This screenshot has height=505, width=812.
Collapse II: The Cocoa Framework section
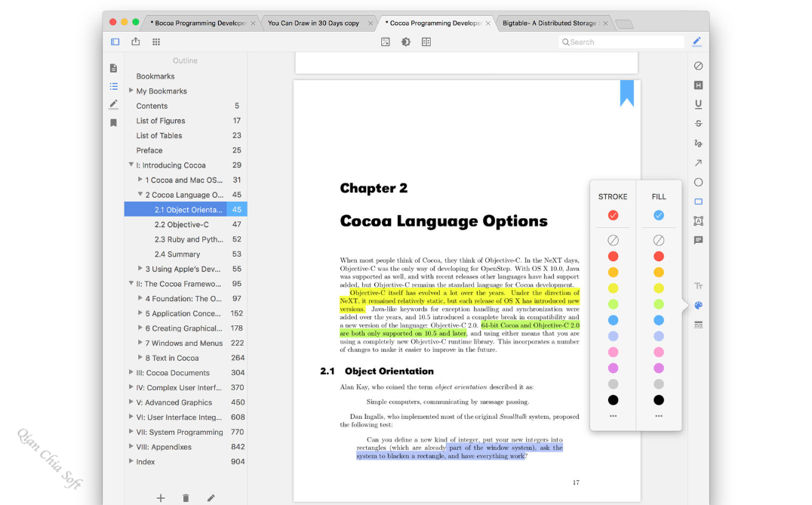tap(131, 283)
